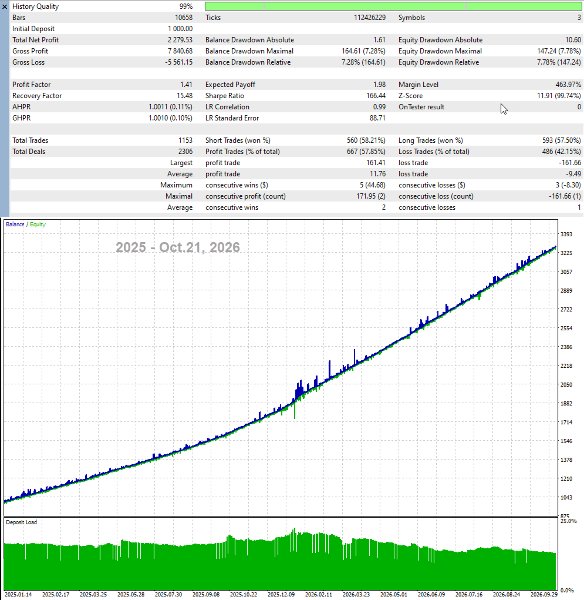Click the Short Trades value 560 (58.21%)
Viewport: 584px width, 600px height.
pyautogui.click(x=366, y=140)
